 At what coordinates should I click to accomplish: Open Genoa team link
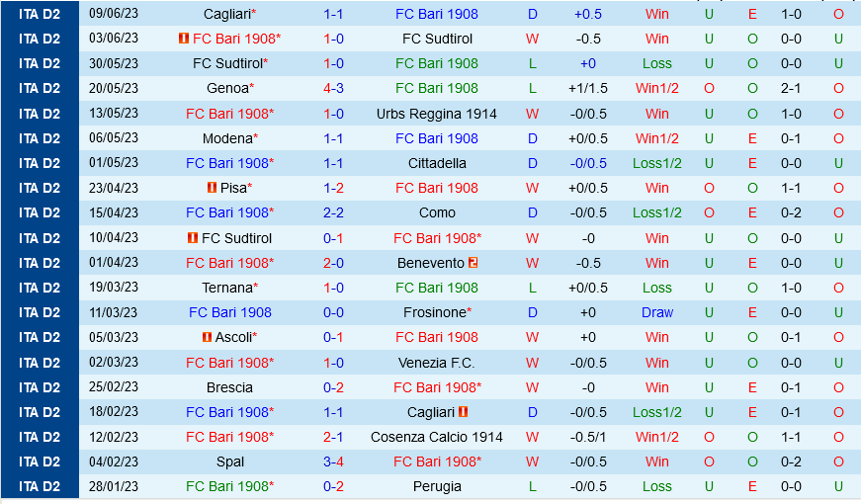click(225, 88)
